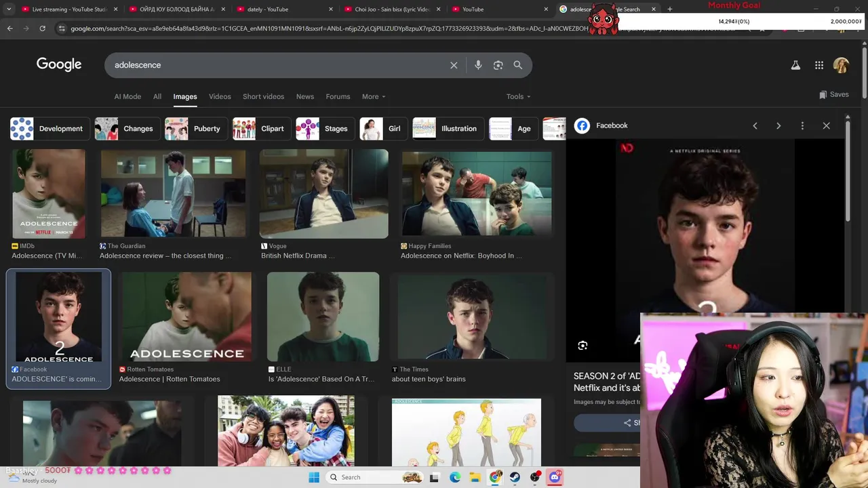
Task: Switch to AI Mode results
Action: pos(127,96)
